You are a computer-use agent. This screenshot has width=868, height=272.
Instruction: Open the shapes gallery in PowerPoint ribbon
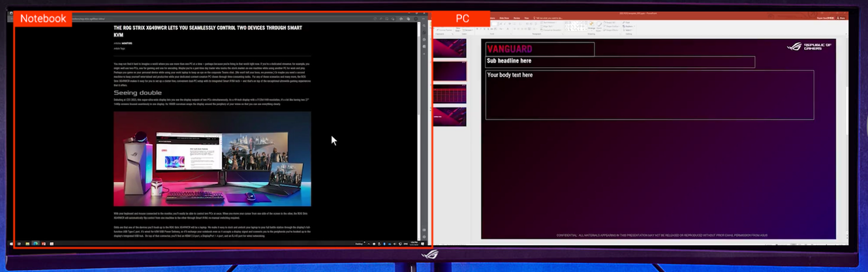pos(576,26)
